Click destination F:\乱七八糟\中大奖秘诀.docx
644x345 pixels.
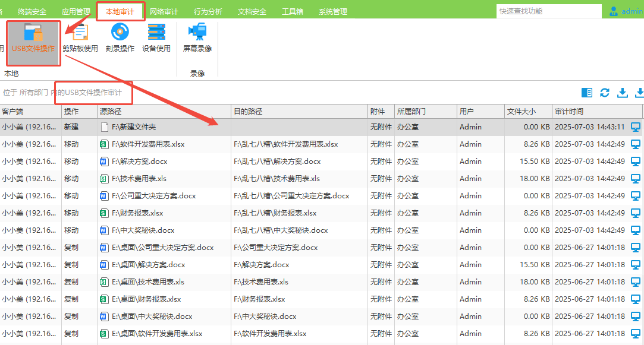281,230
